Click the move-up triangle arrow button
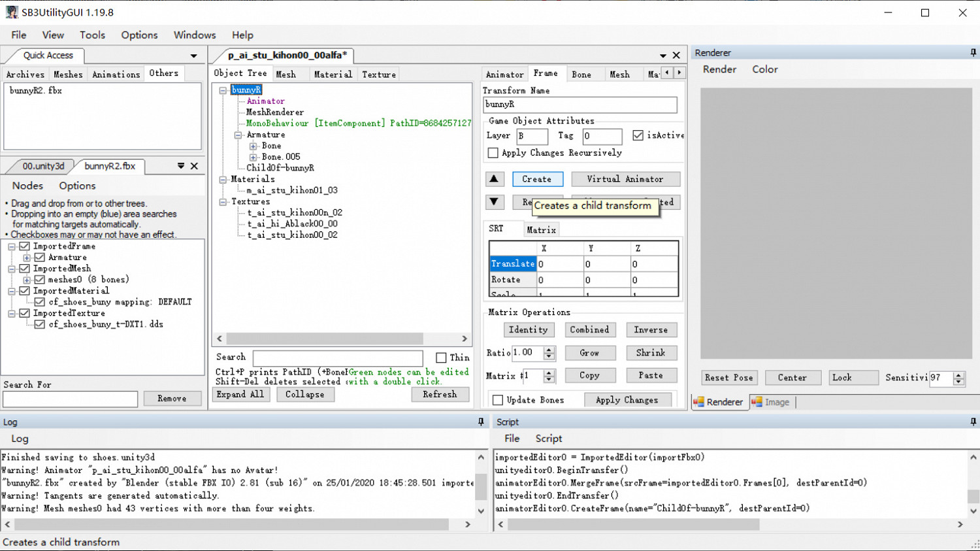The width and height of the screenshot is (980, 551). pos(494,179)
